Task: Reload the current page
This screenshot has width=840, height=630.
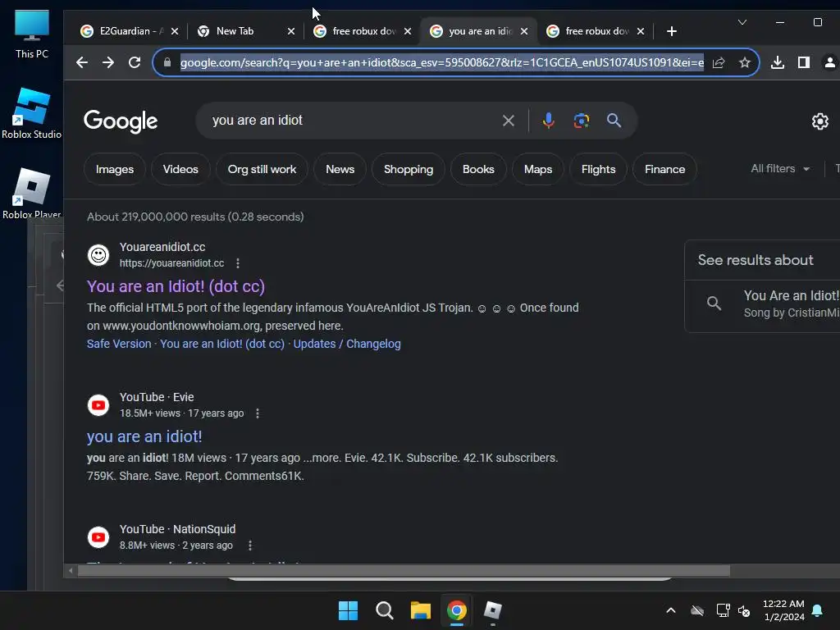Action: 135,62
